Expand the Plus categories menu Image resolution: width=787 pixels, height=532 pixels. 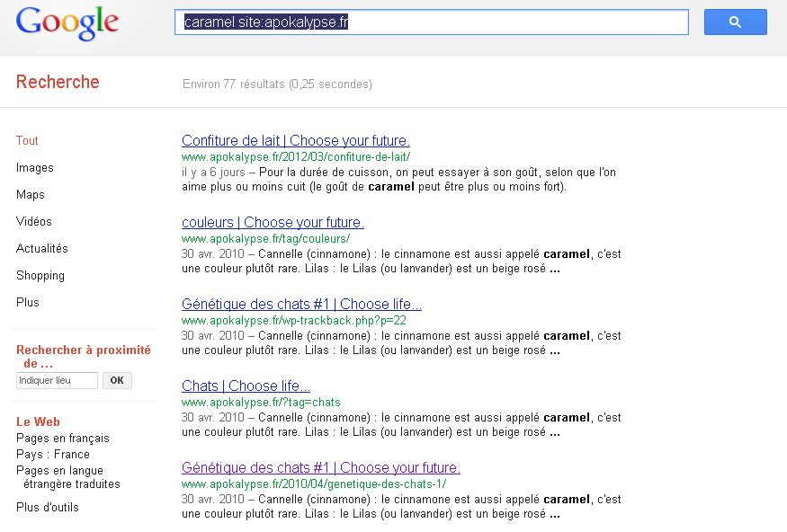point(28,302)
